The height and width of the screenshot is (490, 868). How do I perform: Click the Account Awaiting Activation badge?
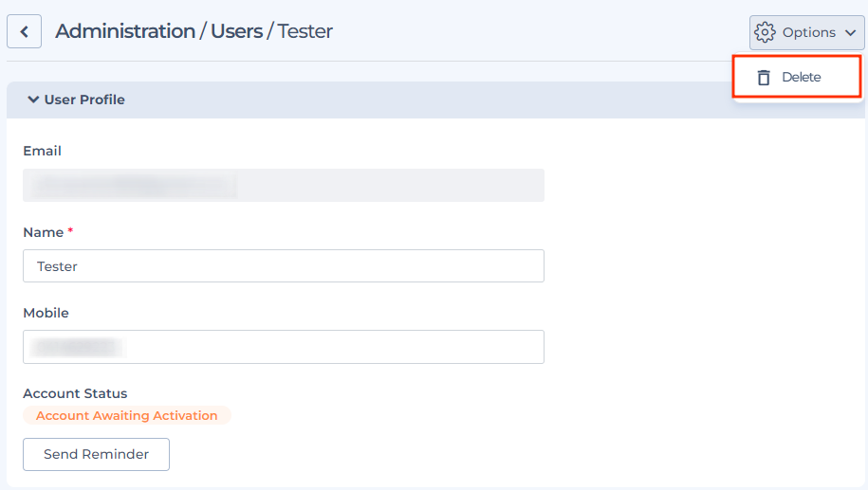point(127,415)
